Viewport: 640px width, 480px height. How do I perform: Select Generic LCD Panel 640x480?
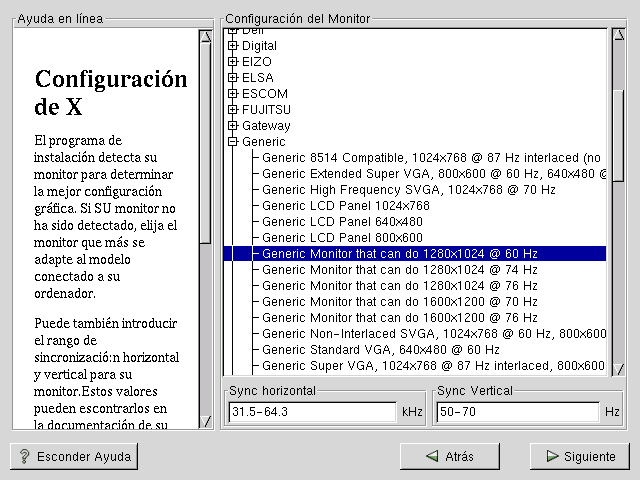(341, 222)
